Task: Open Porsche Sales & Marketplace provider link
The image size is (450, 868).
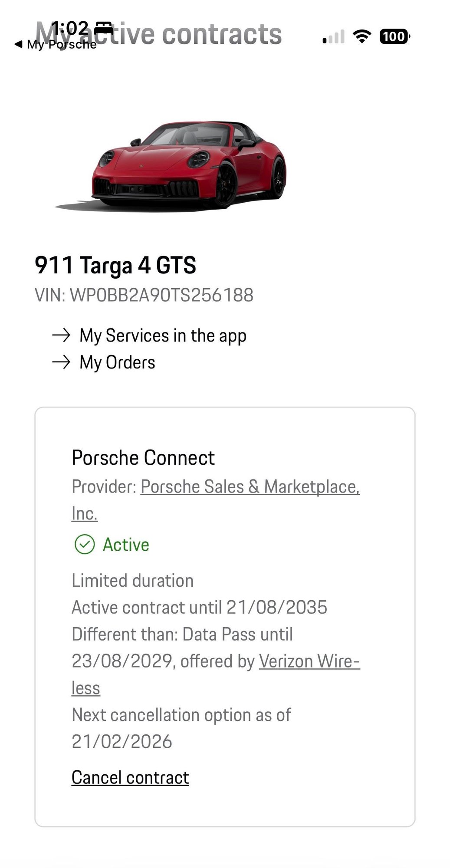Action: point(250,487)
